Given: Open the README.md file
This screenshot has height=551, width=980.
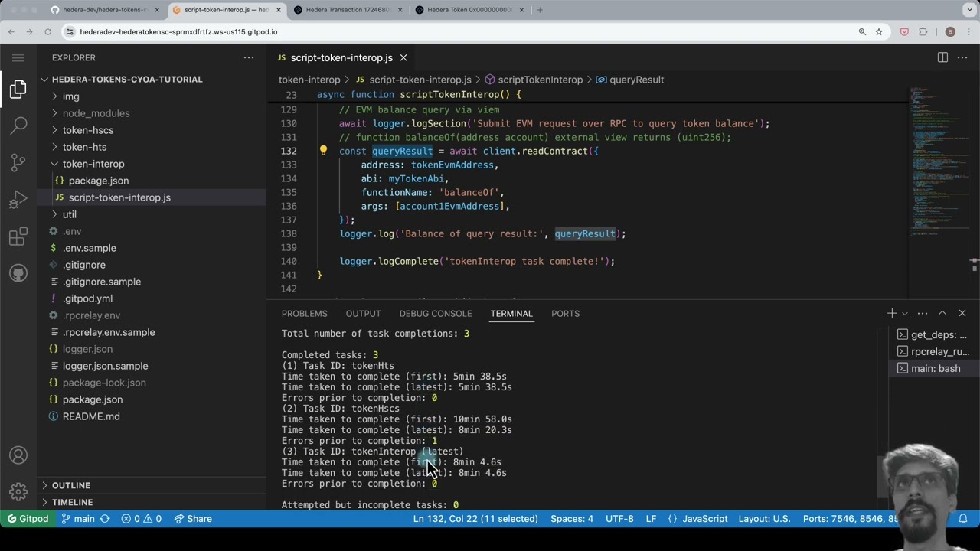Looking at the screenshot, I should pos(152,416).
